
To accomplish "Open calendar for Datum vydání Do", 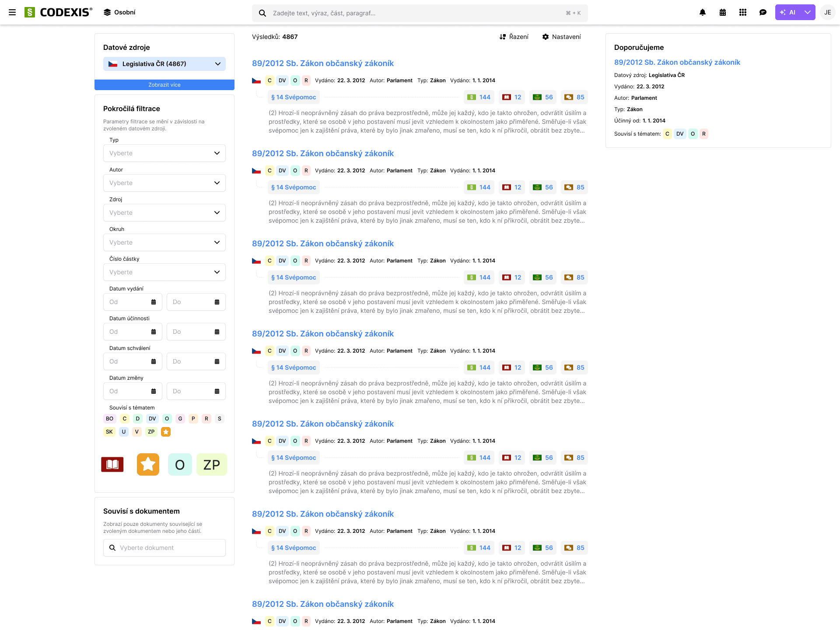I will (217, 302).
